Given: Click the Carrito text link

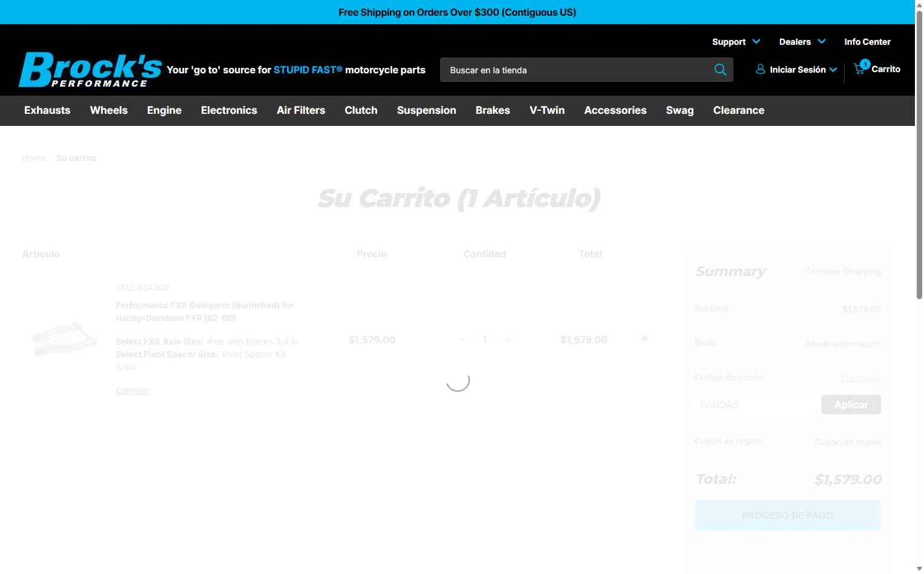Looking at the screenshot, I should 886,69.
